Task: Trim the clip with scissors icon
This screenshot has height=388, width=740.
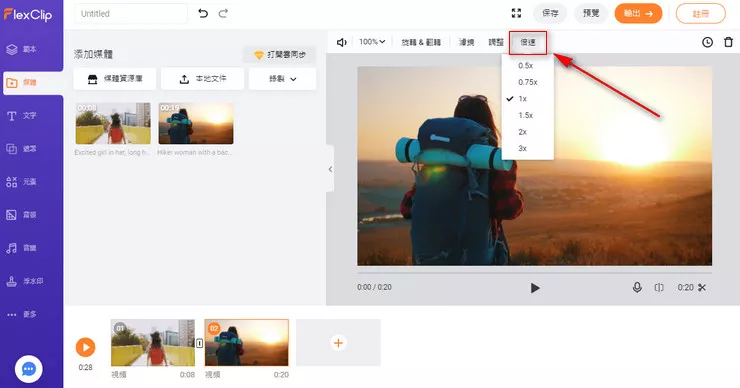Action: [702, 287]
